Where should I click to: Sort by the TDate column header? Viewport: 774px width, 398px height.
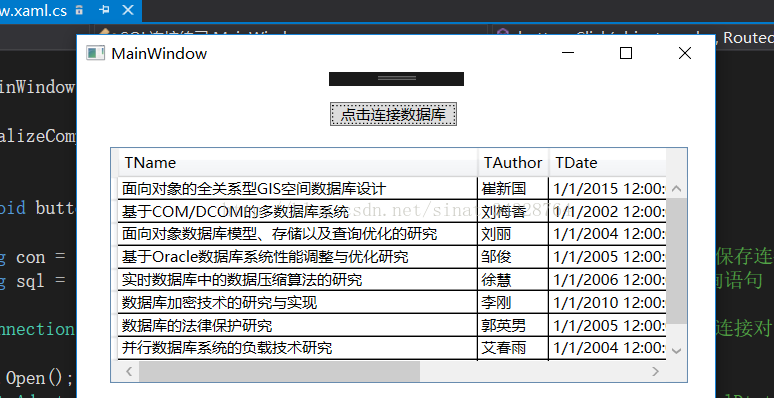click(608, 162)
